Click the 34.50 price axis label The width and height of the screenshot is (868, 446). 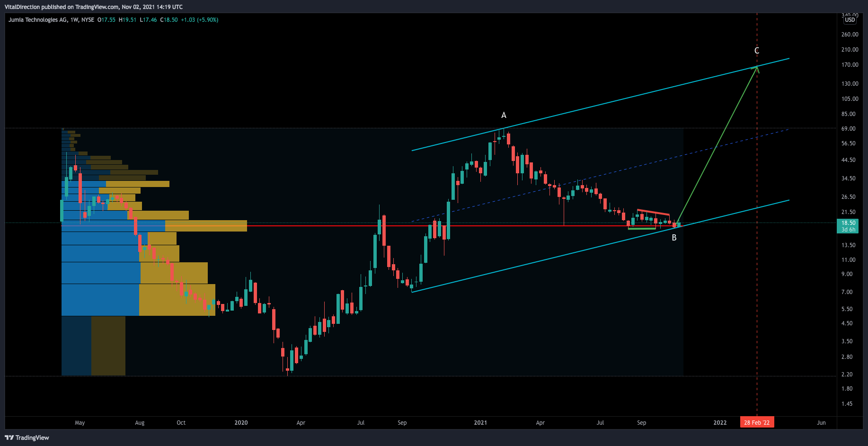(849, 178)
